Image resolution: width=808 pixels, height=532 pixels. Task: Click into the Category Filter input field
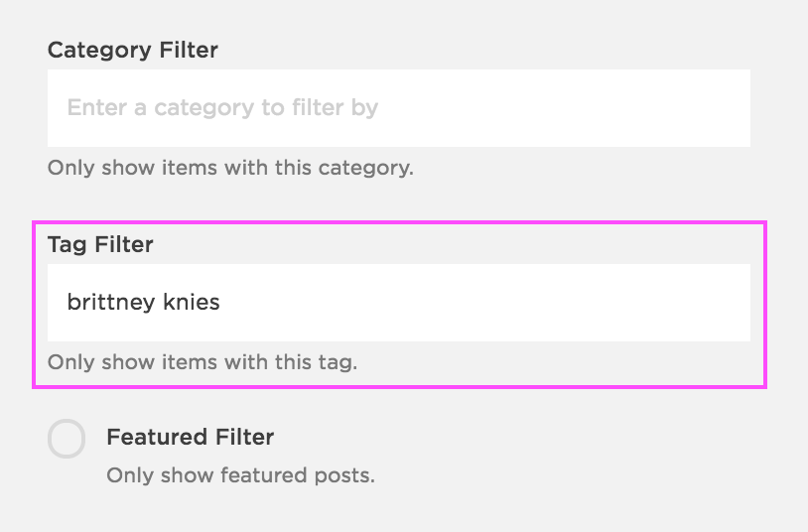tap(397, 107)
